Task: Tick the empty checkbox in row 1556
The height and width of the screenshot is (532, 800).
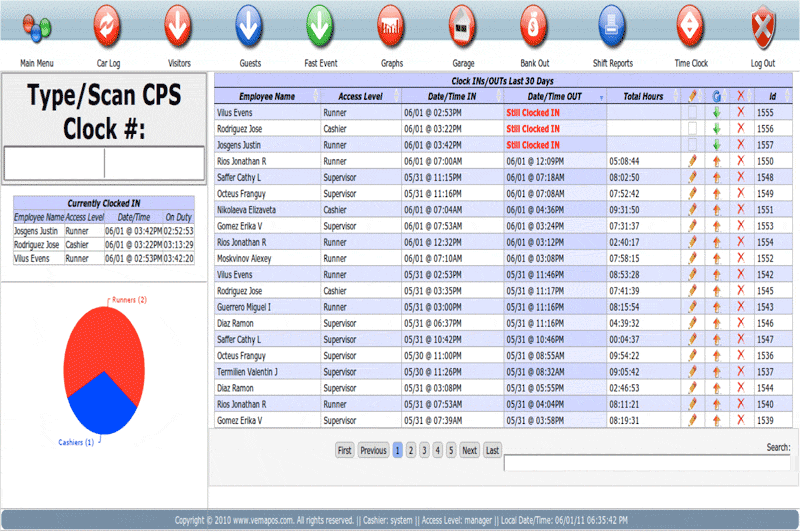Action: (x=692, y=129)
